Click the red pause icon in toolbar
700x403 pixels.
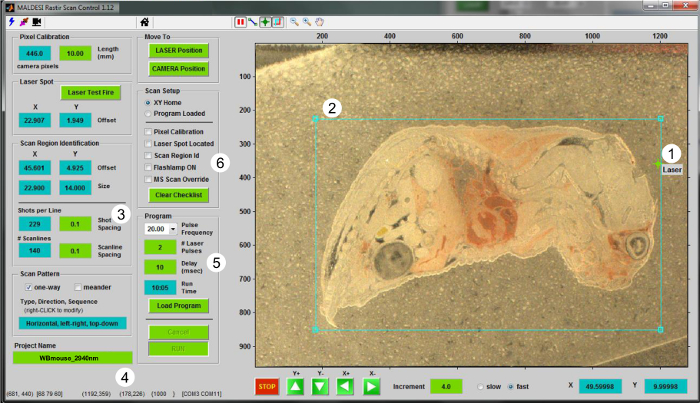[x=240, y=21]
